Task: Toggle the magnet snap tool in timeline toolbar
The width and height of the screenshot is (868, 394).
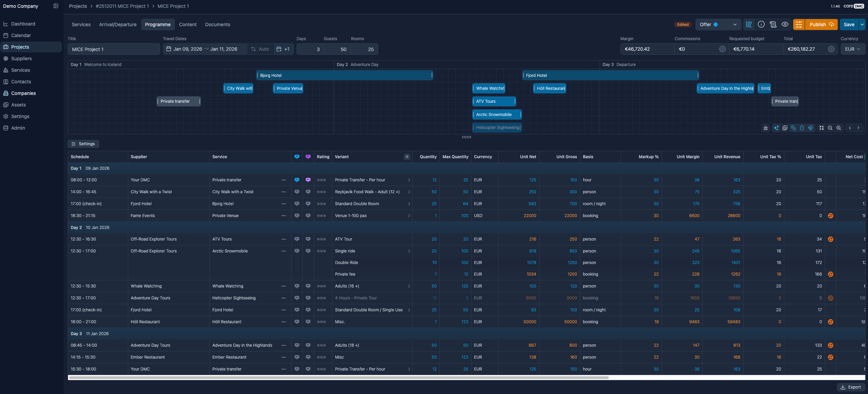Action: point(811,128)
